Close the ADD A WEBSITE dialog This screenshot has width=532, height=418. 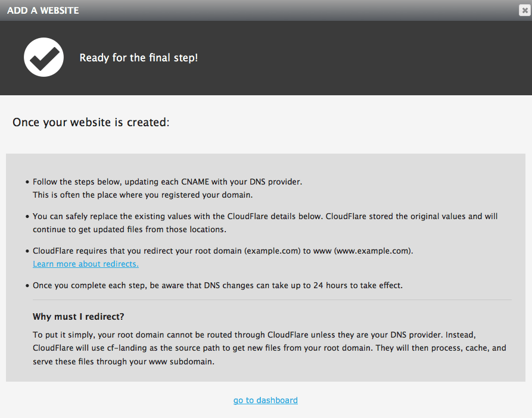pos(524,10)
